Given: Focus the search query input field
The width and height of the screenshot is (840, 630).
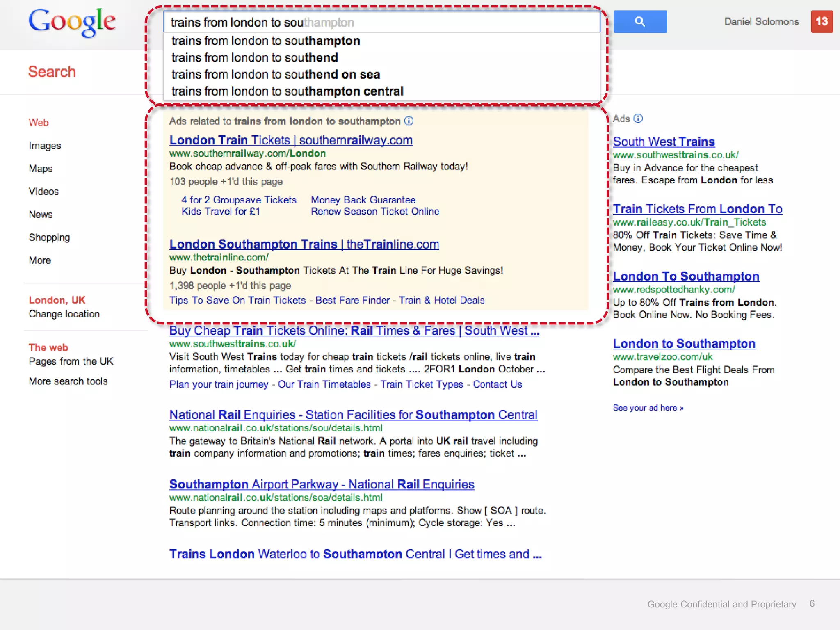Looking at the screenshot, I should (381, 22).
